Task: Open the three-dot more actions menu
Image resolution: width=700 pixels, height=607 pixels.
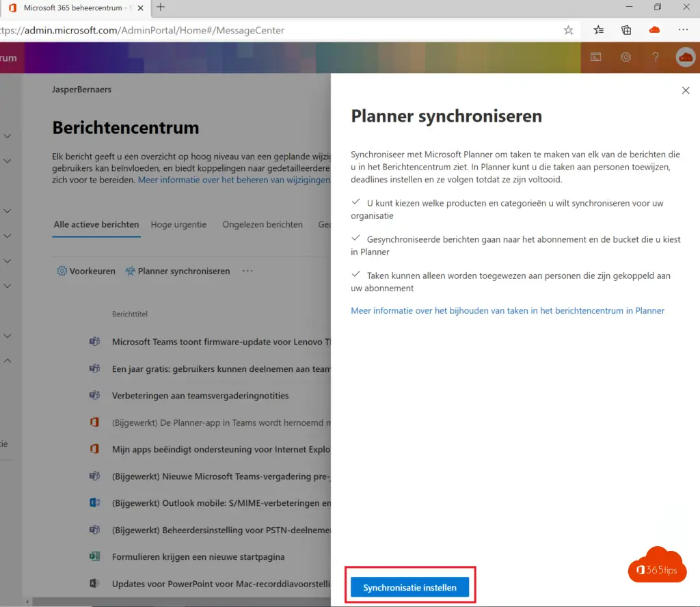Action: 247,271
